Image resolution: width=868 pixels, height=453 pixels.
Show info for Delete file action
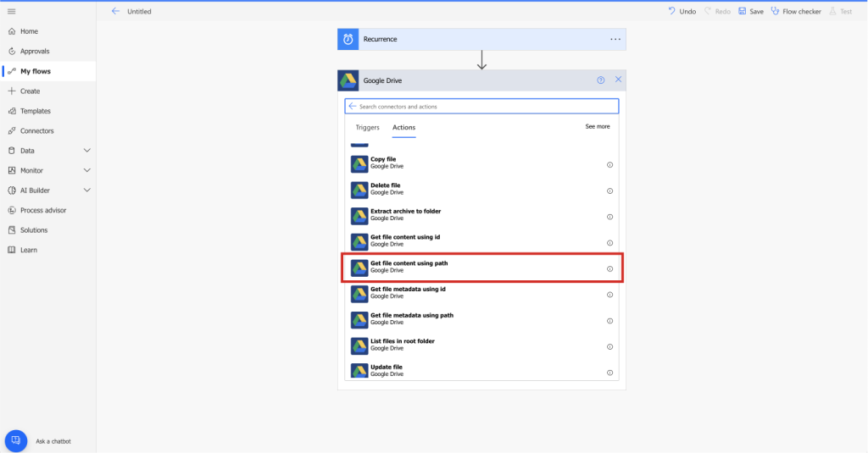(609, 191)
